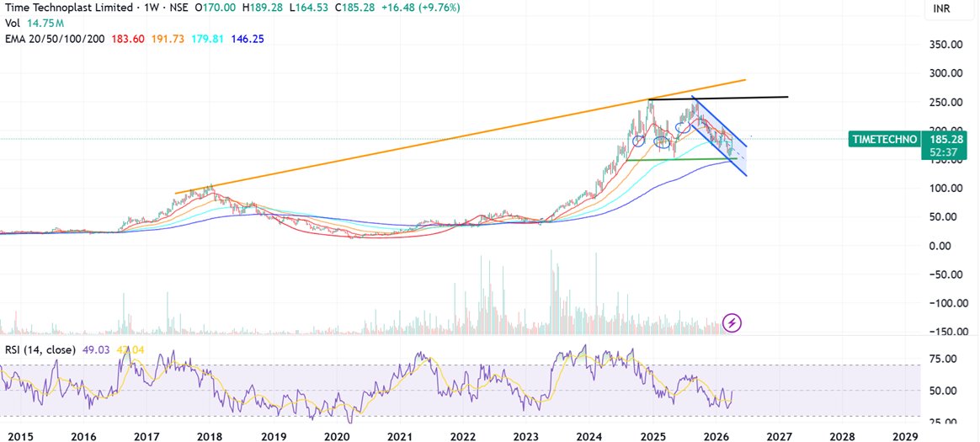Click the red EMA value 183.60
The image size is (980, 442).
point(128,39)
